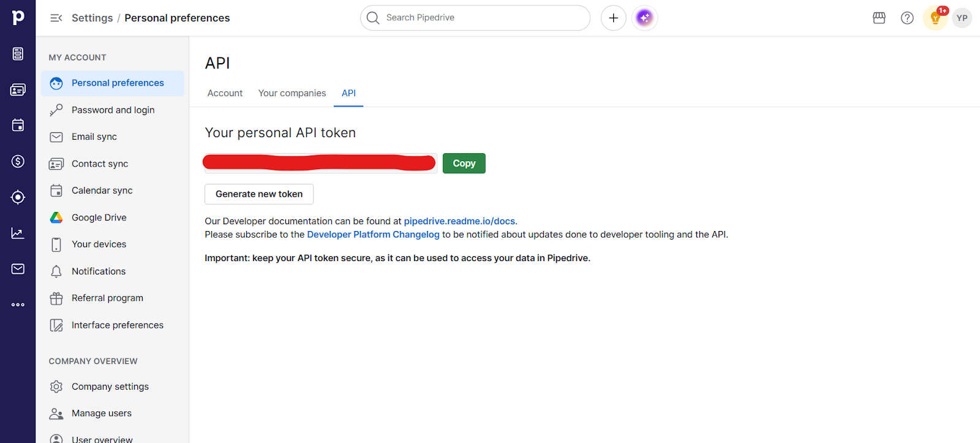Switch to the Your companies tab
This screenshot has width=980, height=443.
292,93
